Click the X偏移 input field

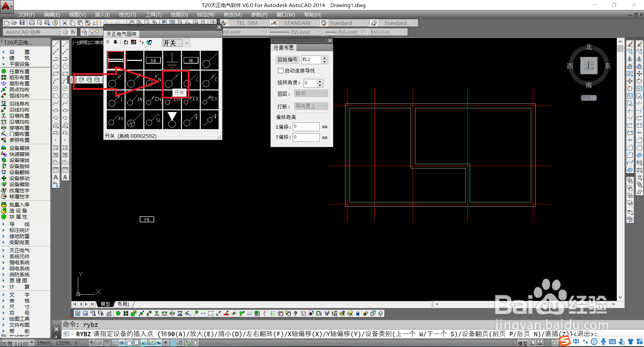point(306,127)
